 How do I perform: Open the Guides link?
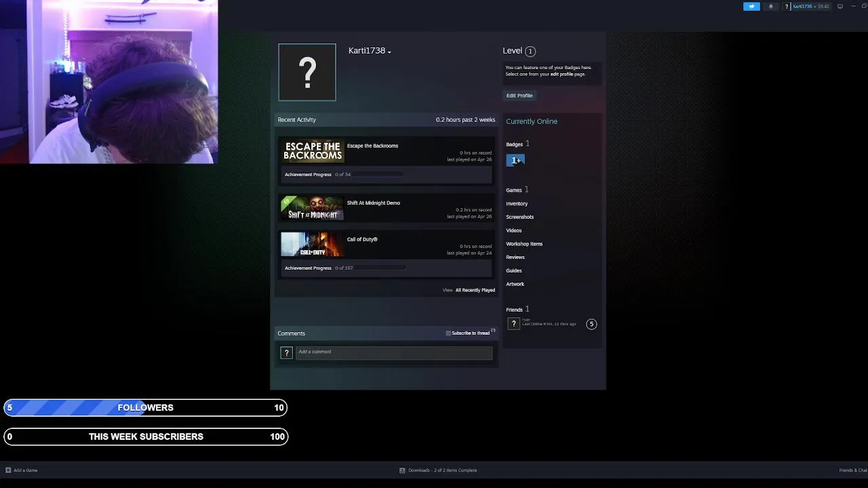(514, 271)
